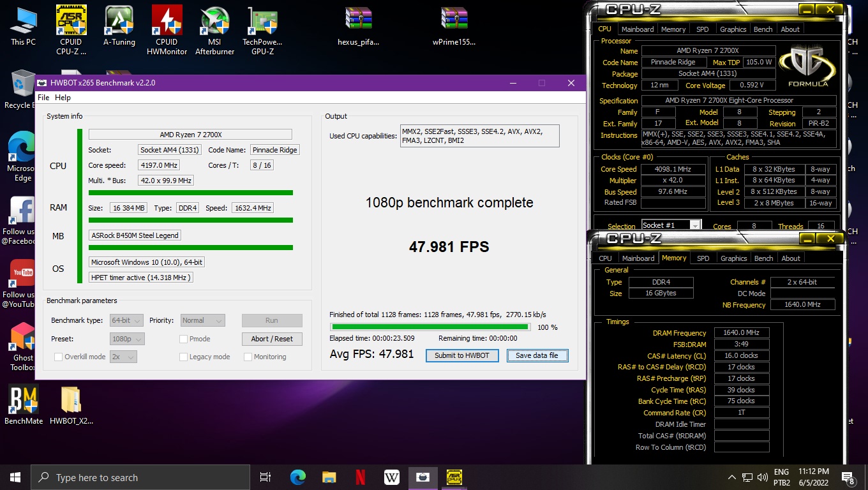This screenshot has width=868, height=490.
Task: Switch to SPD tab in upper CPU-Z
Action: coord(703,29)
